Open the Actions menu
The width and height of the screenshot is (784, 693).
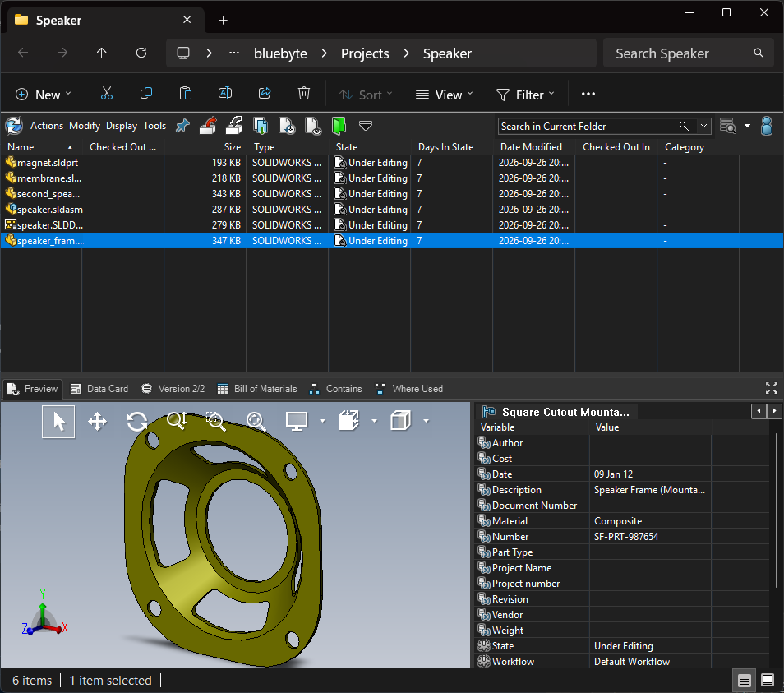tap(47, 126)
